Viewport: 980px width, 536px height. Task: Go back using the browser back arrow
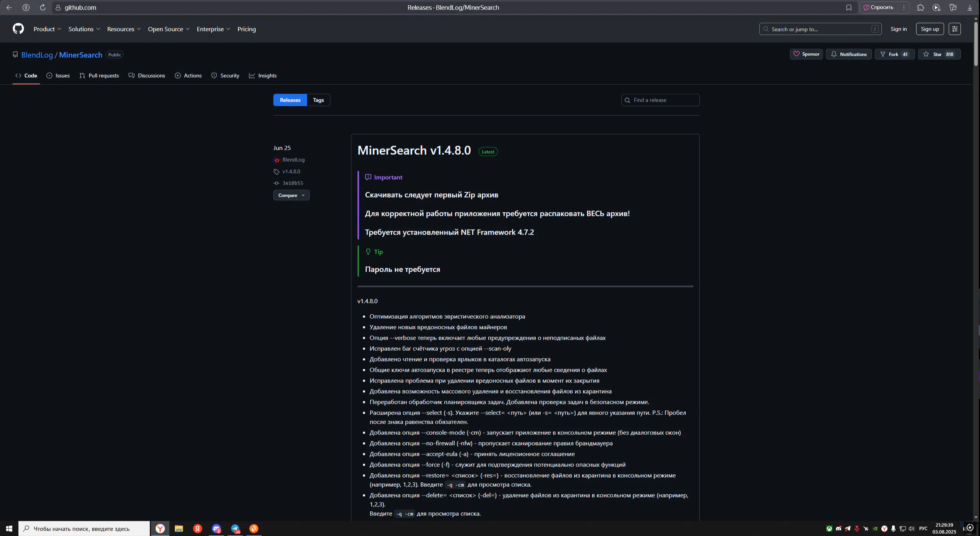[9, 7]
